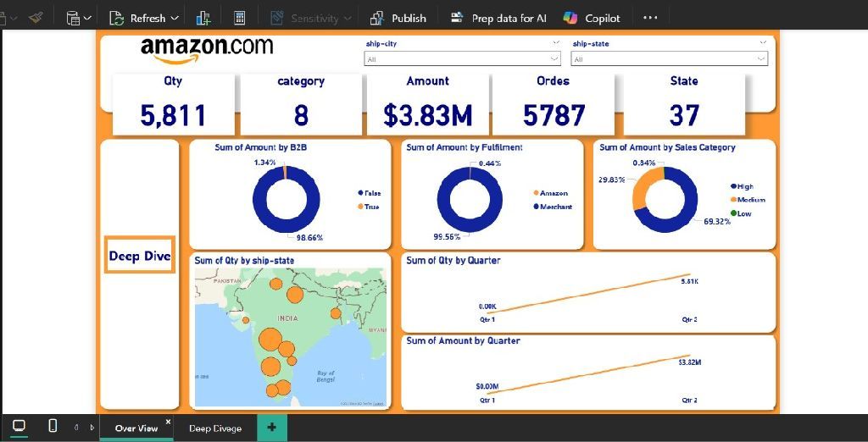Open the ship-city slicer dropdown
This screenshot has height=442, width=868.
tap(554, 59)
